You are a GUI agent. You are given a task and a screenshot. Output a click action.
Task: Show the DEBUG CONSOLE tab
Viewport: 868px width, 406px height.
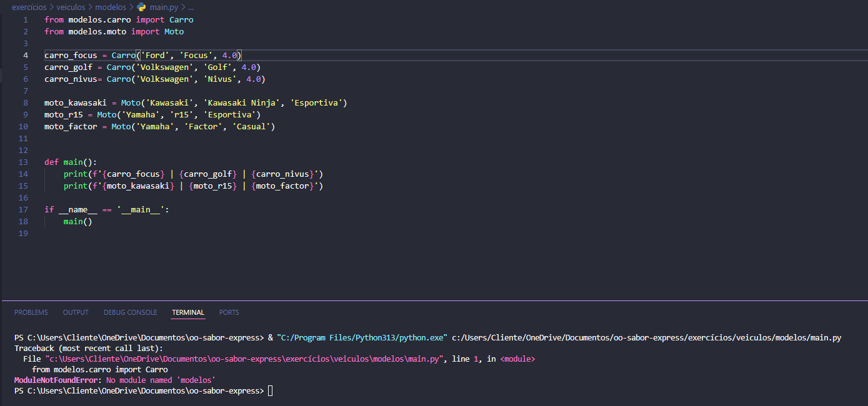click(x=130, y=312)
